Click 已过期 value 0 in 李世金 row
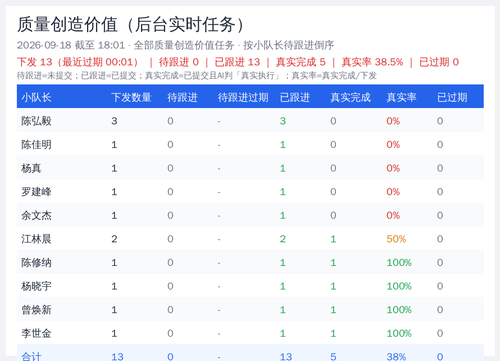Viewport: 500px width, 361px height. tap(440, 334)
